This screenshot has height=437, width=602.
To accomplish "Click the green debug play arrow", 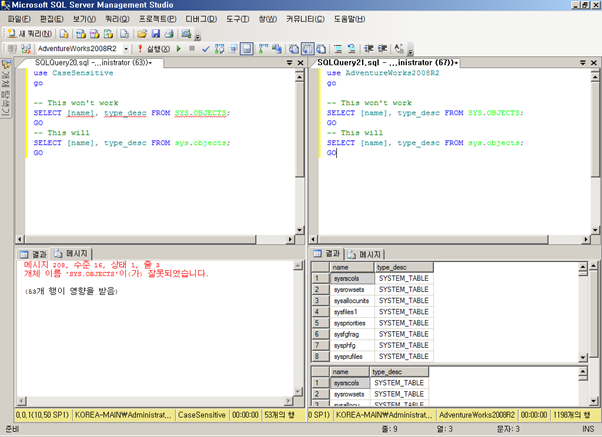I will click(179, 49).
